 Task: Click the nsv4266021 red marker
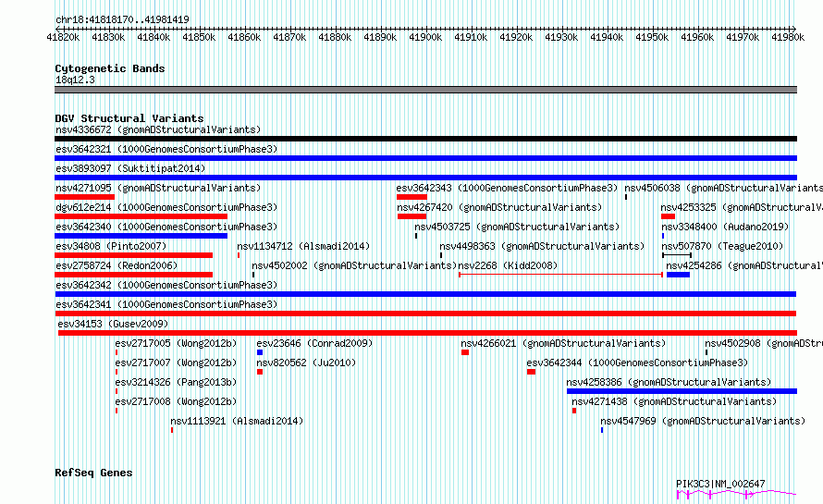click(465, 352)
